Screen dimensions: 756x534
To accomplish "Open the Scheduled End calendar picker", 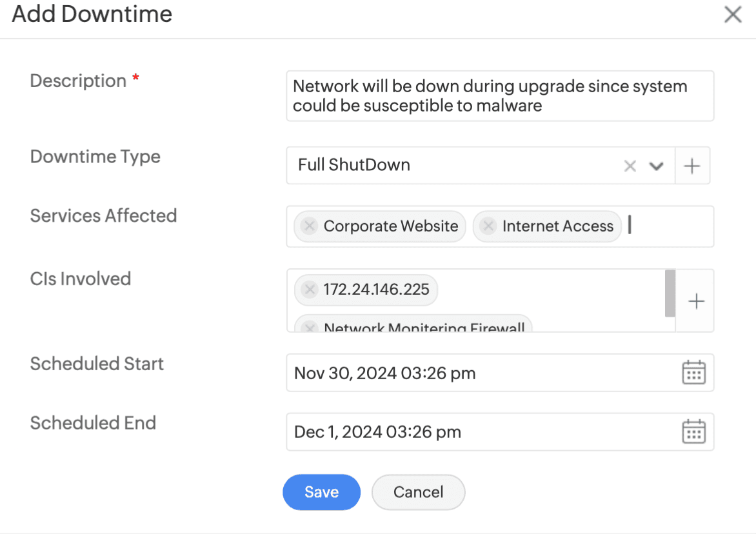I will (x=693, y=431).
